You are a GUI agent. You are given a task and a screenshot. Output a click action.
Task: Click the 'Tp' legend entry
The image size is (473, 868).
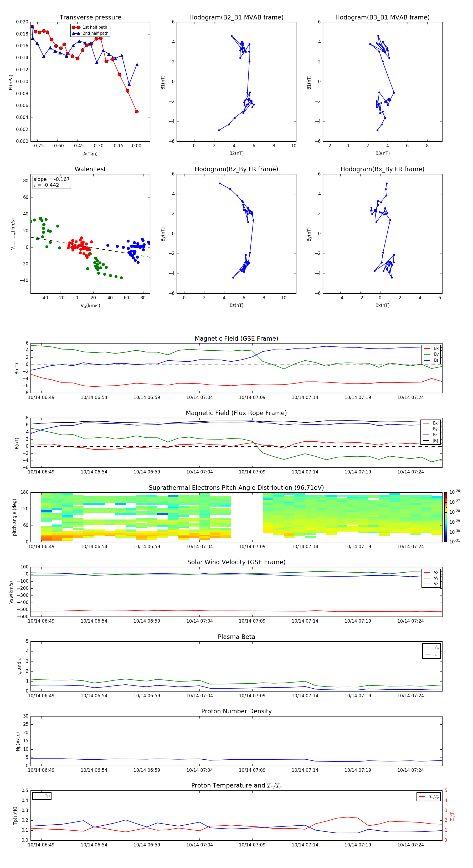click(42, 796)
